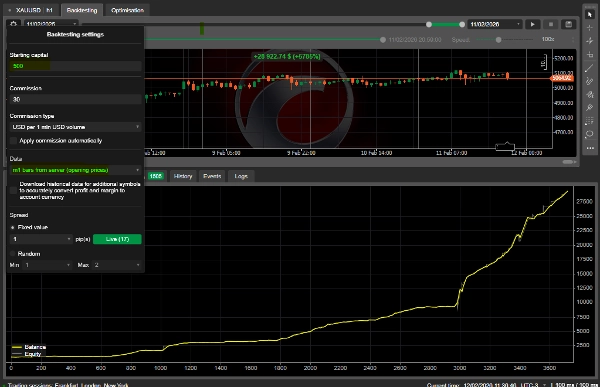
Task: Select the measure crosshair-box tool
Action: click(590, 54)
